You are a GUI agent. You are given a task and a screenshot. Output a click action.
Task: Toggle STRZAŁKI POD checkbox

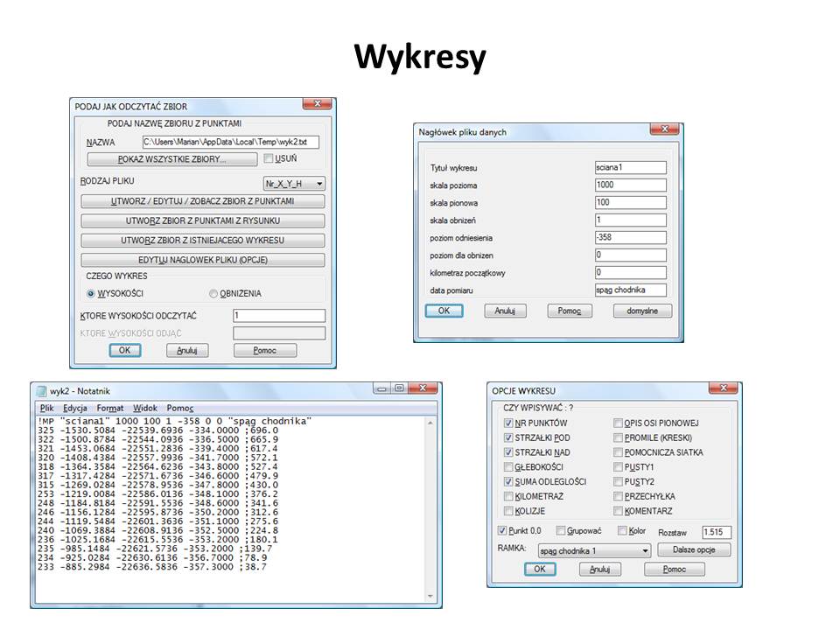(x=508, y=437)
